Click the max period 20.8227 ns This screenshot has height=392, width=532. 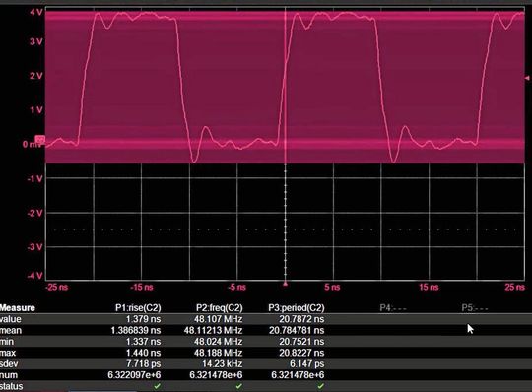coord(301,353)
